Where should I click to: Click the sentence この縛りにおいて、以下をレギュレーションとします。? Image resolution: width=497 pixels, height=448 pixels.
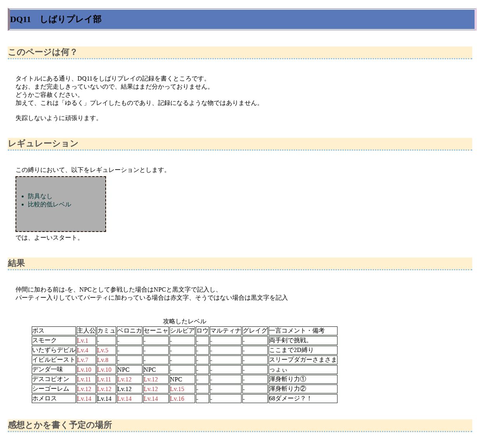pyautogui.click(x=93, y=170)
